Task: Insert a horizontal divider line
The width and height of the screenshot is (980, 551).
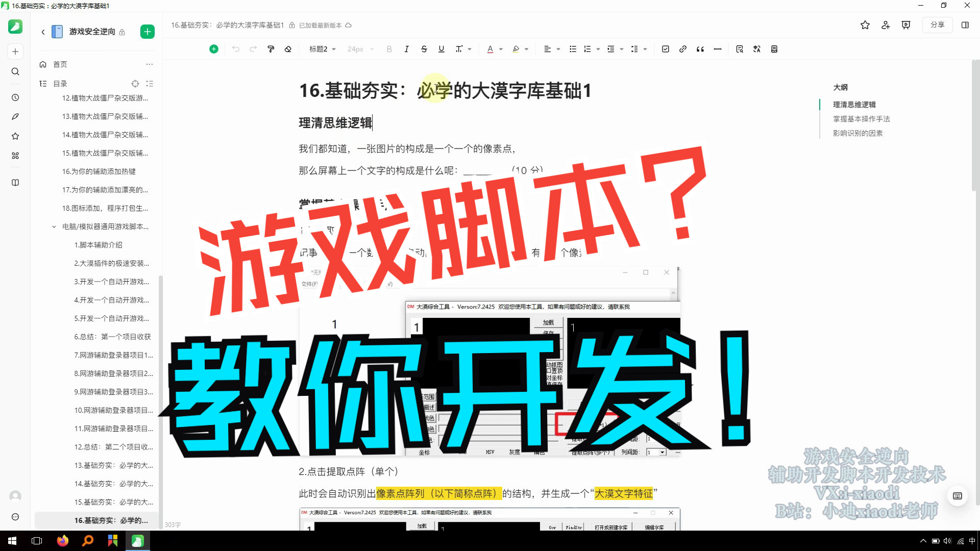Action: (718, 49)
